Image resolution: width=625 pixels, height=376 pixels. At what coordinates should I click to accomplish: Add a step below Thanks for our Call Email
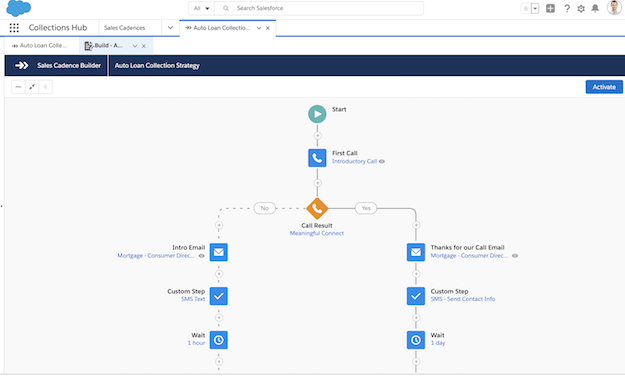416,274
